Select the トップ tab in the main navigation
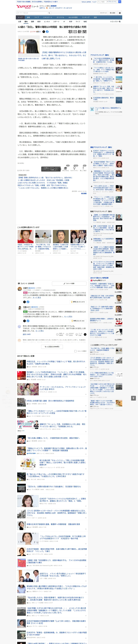 (20, 17)
